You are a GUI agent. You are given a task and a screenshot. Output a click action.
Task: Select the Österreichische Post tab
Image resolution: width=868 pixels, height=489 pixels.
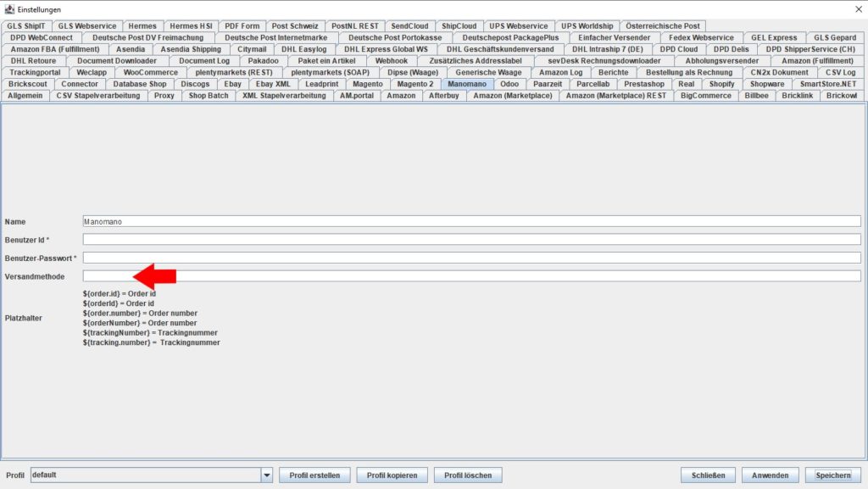(663, 26)
